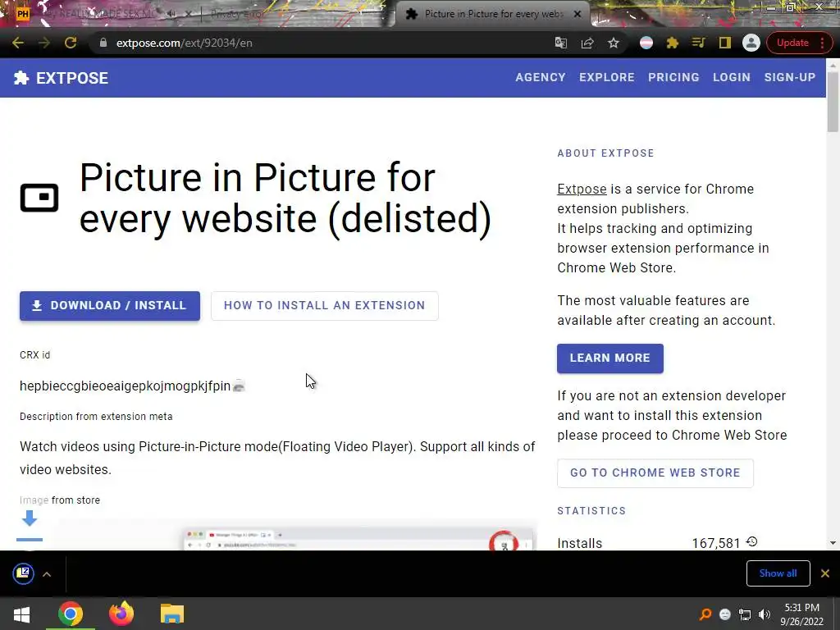The width and height of the screenshot is (840, 630).
Task: Click the DOWNLOAD / INSTALL button
Action: (x=110, y=306)
